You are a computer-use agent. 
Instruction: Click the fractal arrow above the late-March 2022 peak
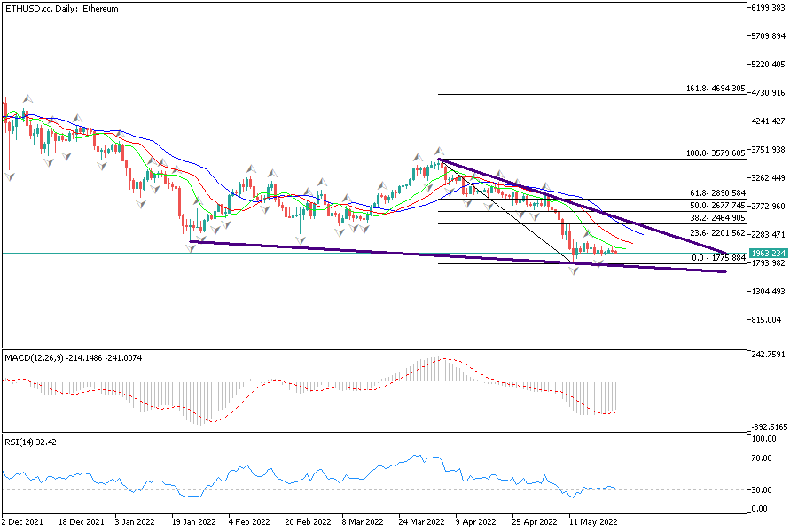tap(438, 151)
